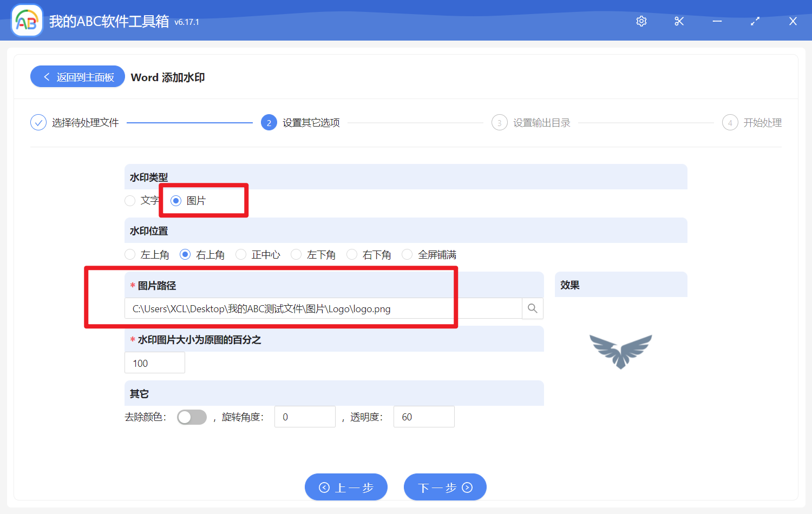Select 左下角 position option
Screen dimensions: 812x514
[296, 254]
